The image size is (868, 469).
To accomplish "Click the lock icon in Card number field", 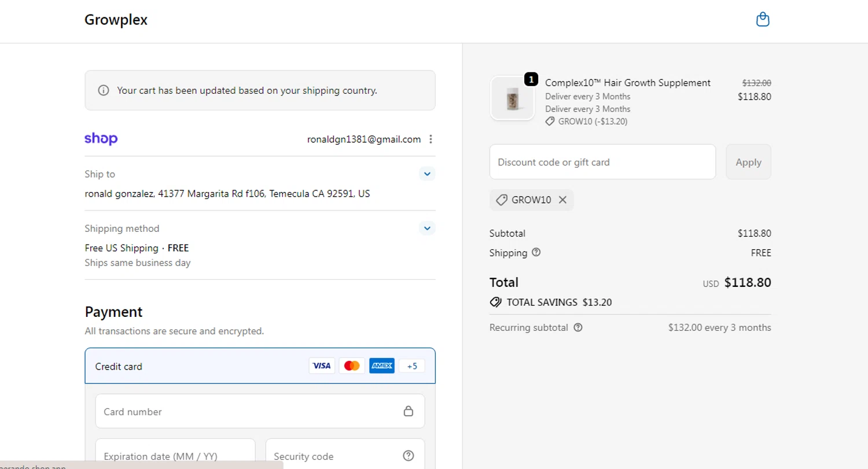I will point(408,411).
